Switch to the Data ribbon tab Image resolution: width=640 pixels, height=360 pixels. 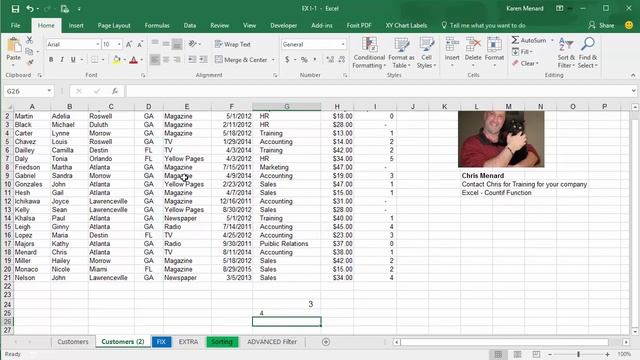click(189, 25)
